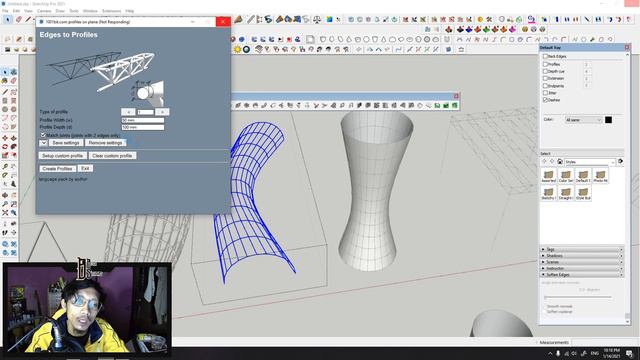Select the Circle tool in left toolbar
The width and height of the screenshot is (640, 360).
(5, 109)
